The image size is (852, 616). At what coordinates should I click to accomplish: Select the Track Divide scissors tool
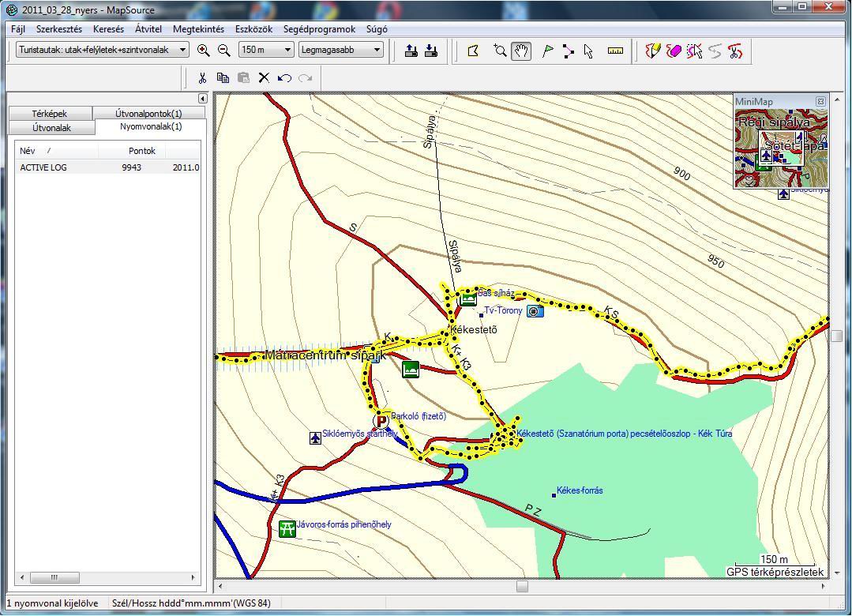click(735, 51)
